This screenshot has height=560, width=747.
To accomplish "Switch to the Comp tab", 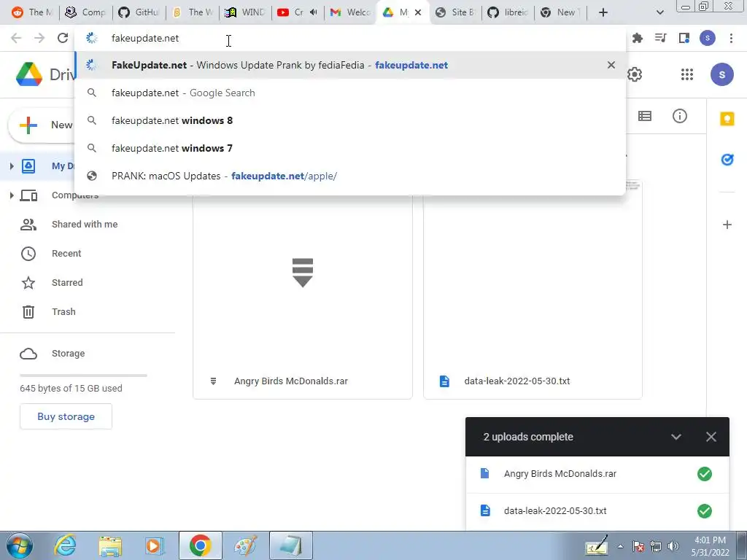I will point(85,12).
